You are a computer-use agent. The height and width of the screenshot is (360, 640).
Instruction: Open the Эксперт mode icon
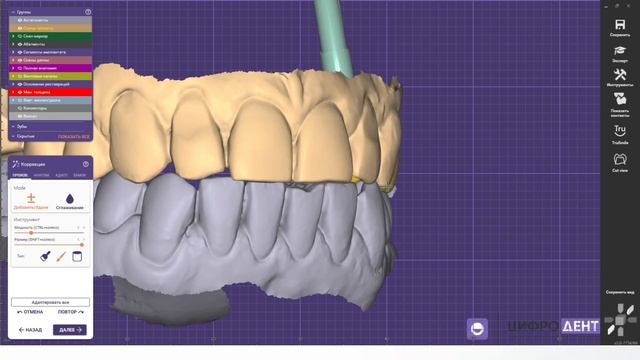coord(620,51)
